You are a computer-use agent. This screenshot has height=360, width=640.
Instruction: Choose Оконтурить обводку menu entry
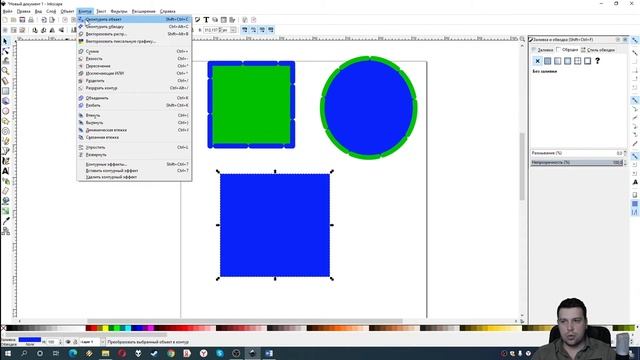[134, 27]
